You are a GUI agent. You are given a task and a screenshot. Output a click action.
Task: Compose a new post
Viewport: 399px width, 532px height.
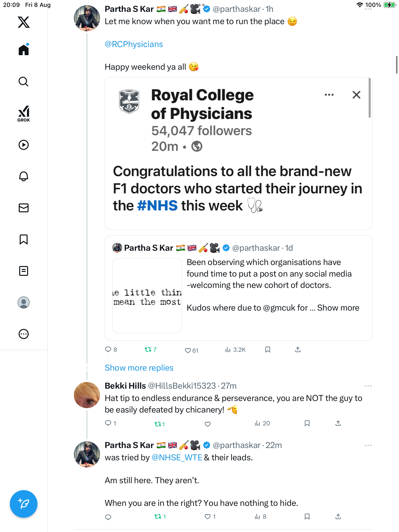(24, 504)
